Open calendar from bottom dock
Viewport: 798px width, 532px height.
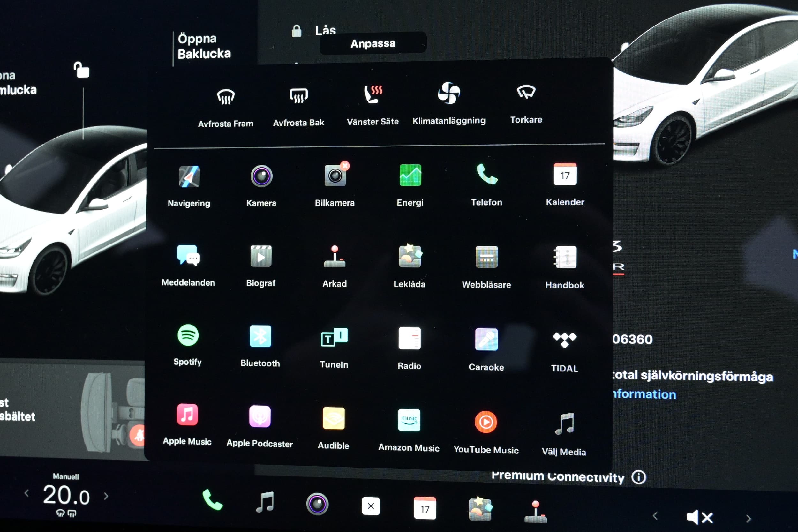(x=425, y=508)
